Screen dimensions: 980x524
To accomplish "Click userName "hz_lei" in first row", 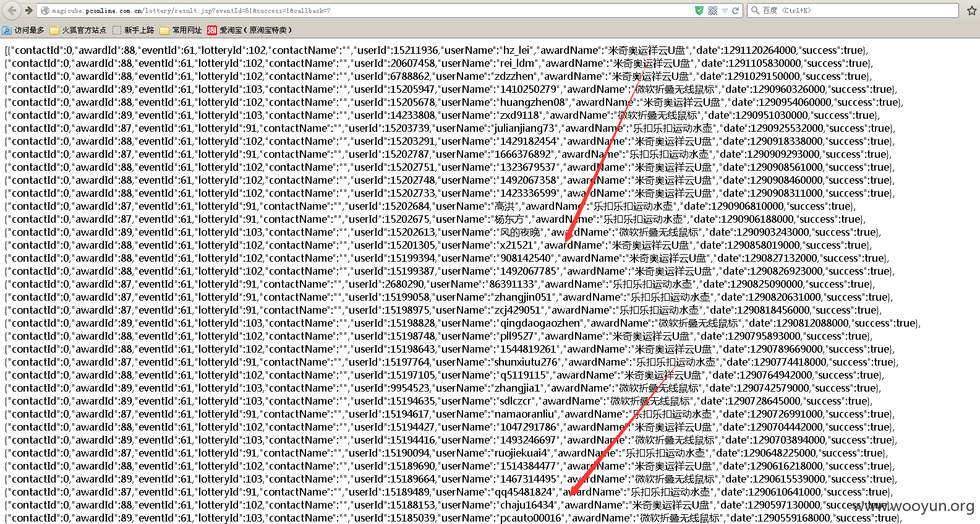I will click(516, 50).
